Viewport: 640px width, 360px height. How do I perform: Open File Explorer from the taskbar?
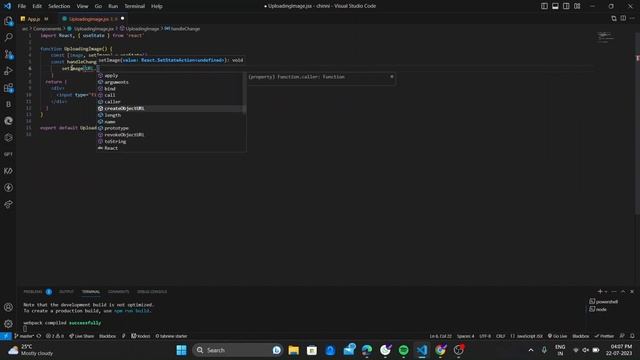coord(293,350)
